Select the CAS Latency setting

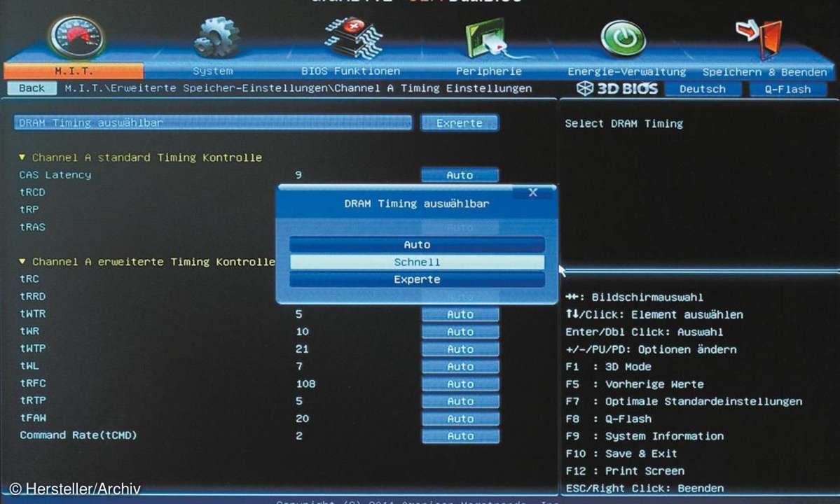(55, 174)
